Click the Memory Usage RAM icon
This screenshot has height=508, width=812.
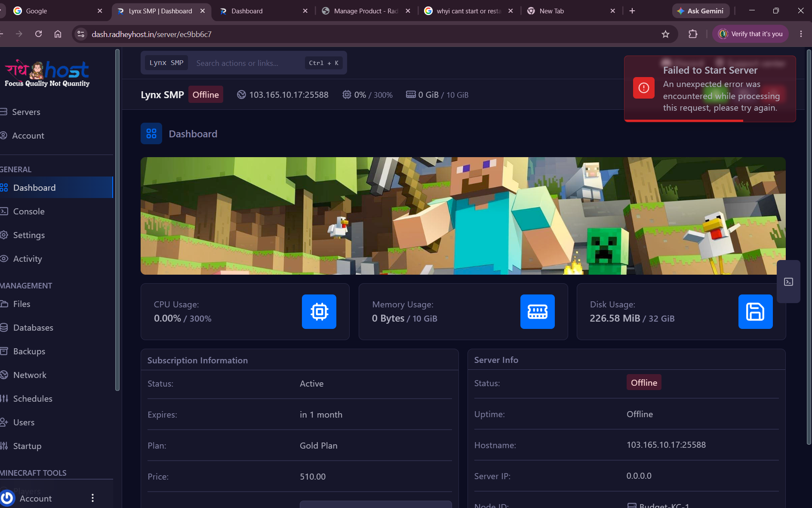538,312
